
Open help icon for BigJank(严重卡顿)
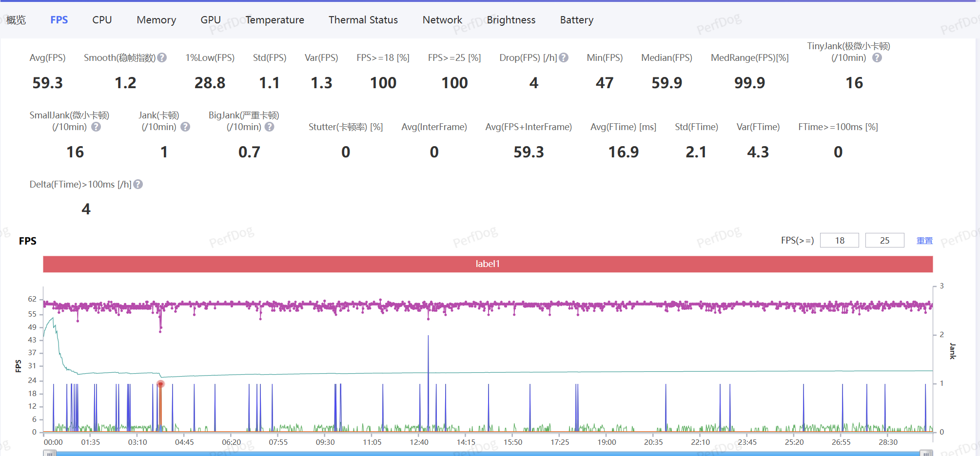(270, 127)
